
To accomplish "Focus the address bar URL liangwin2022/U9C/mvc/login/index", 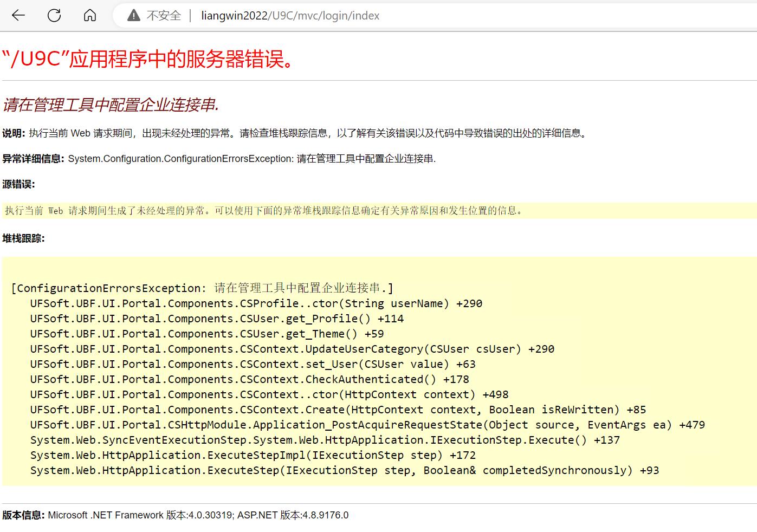I will 290,16.
